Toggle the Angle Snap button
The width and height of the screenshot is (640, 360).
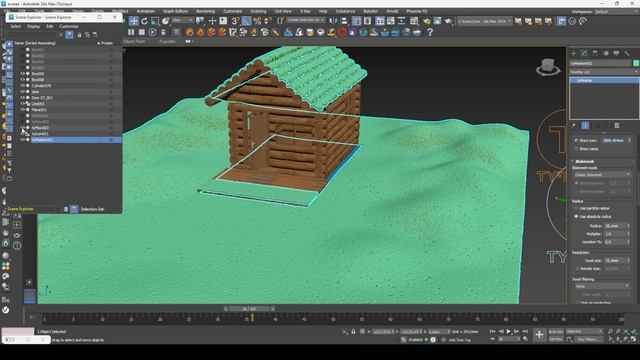pyautogui.click(x=246, y=21)
